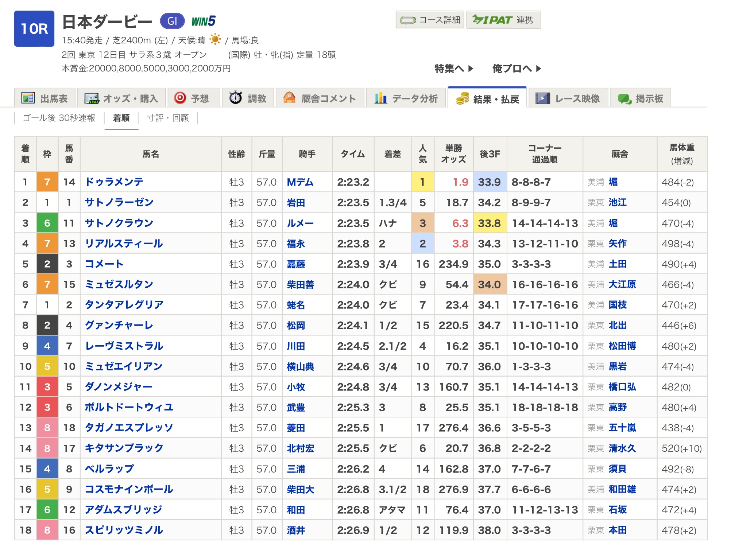The image size is (731, 560).
Task: Click corner order 18-18-18-18
Action: (545, 407)
